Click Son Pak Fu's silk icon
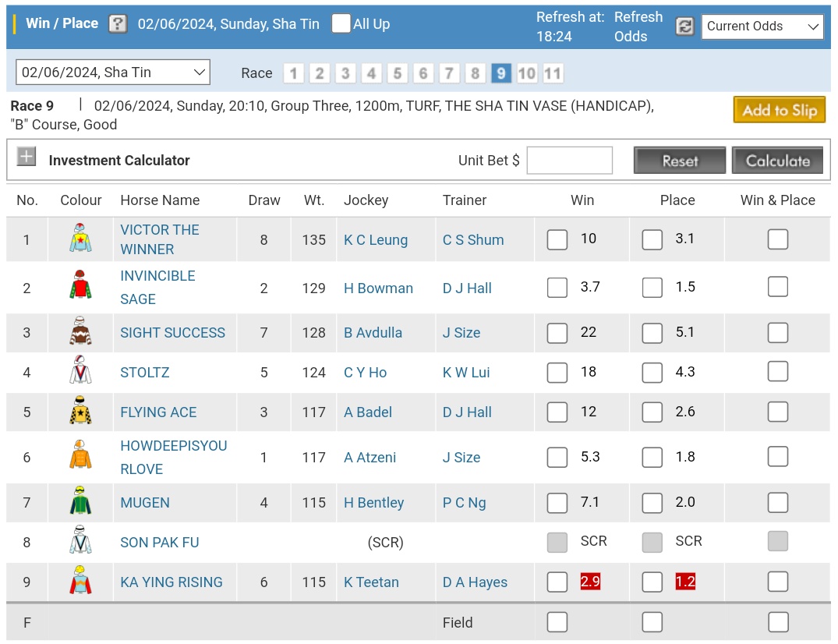 coord(80,540)
